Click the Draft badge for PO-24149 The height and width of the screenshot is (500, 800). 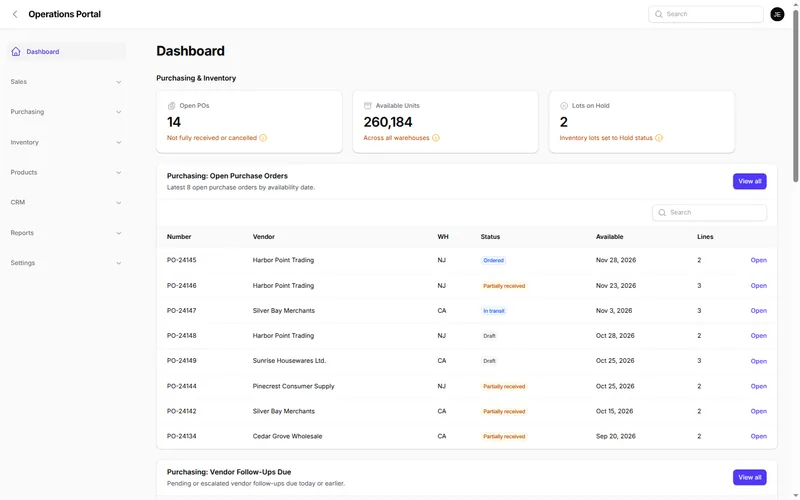click(489, 361)
